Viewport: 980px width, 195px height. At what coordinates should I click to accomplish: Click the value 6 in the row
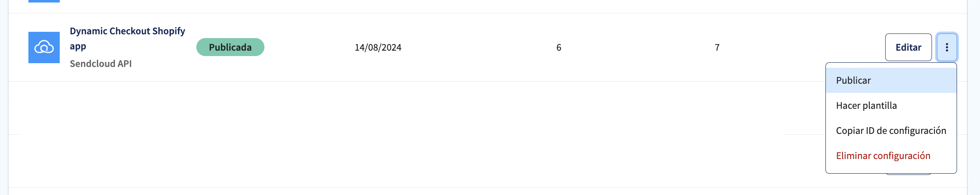pyautogui.click(x=559, y=47)
